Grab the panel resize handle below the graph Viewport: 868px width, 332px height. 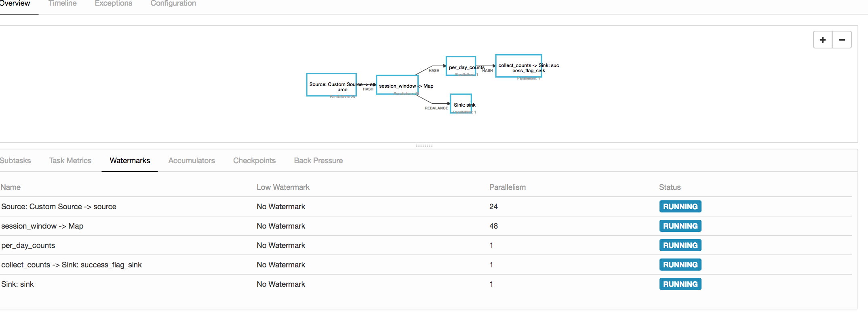click(x=424, y=146)
